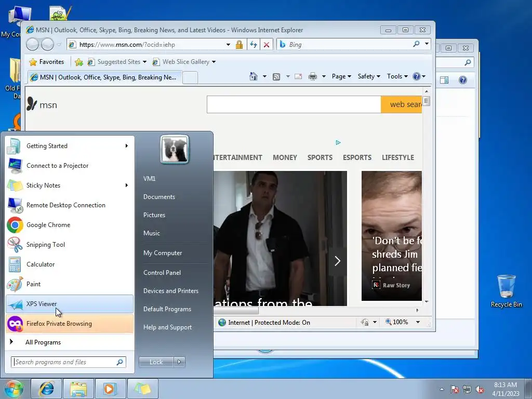
Task: Click the RSS feeds icon in IE
Action: 276,77
